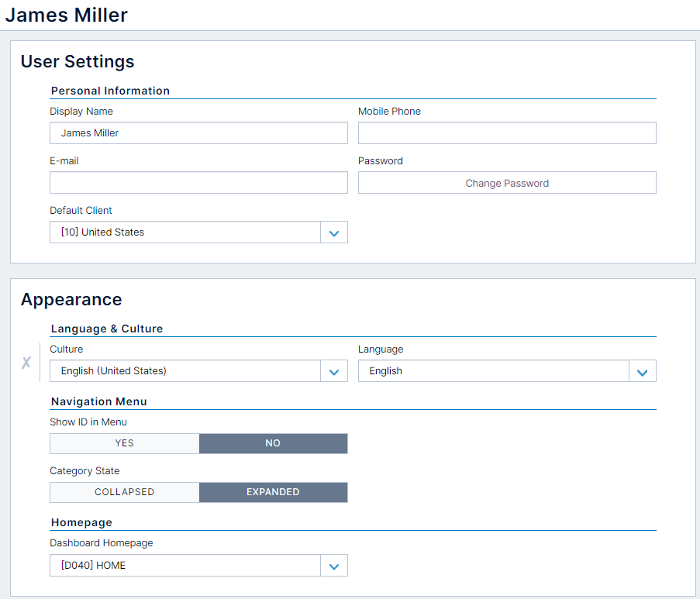
Task: Click the Change Password button
Action: [x=507, y=182]
